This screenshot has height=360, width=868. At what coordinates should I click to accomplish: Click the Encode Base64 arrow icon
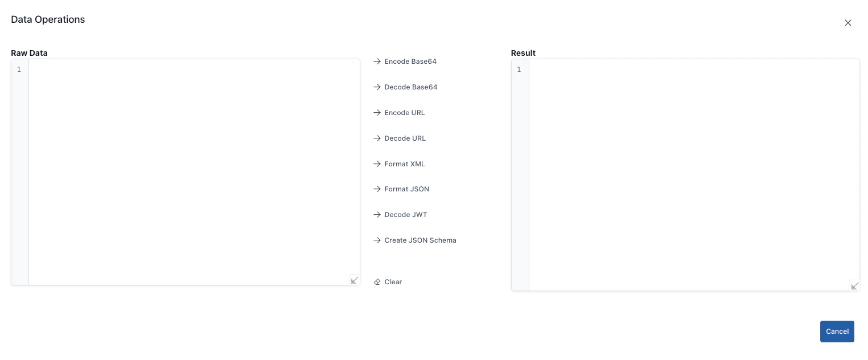377,61
